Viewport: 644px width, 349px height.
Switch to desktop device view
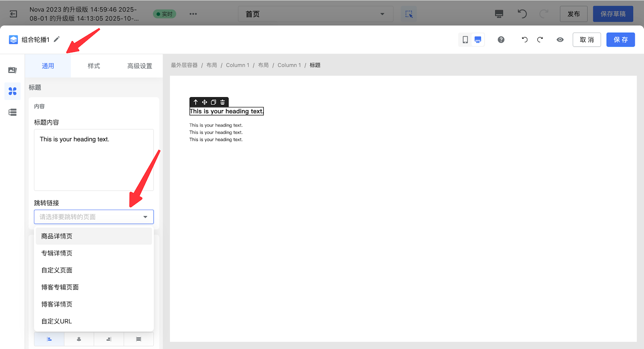pos(478,39)
